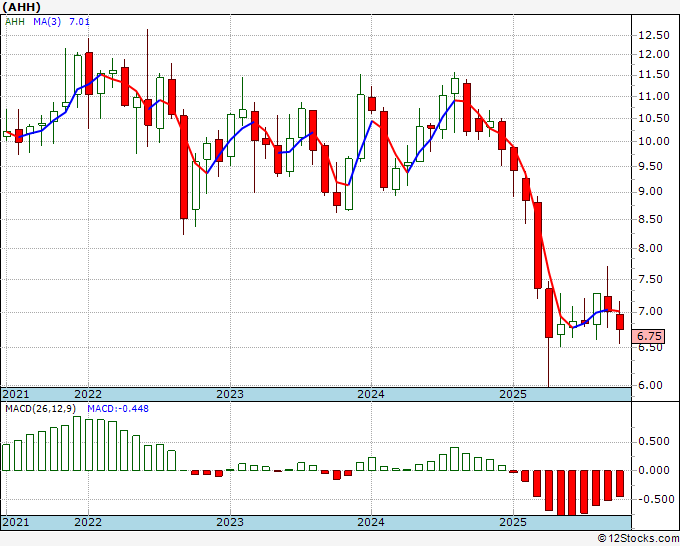This screenshot has height=546, width=680.
Task: Click the 8.50 price axis label
Action: pos(651,219)
